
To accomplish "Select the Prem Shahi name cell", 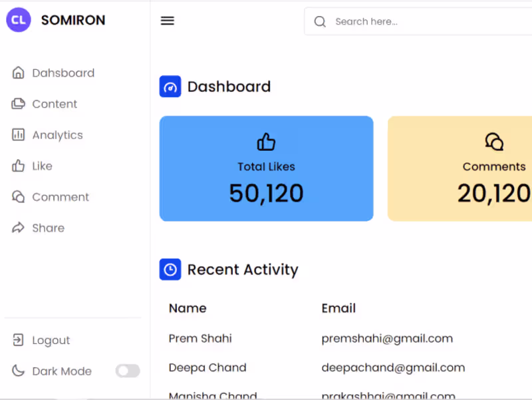I will [200, 338].
